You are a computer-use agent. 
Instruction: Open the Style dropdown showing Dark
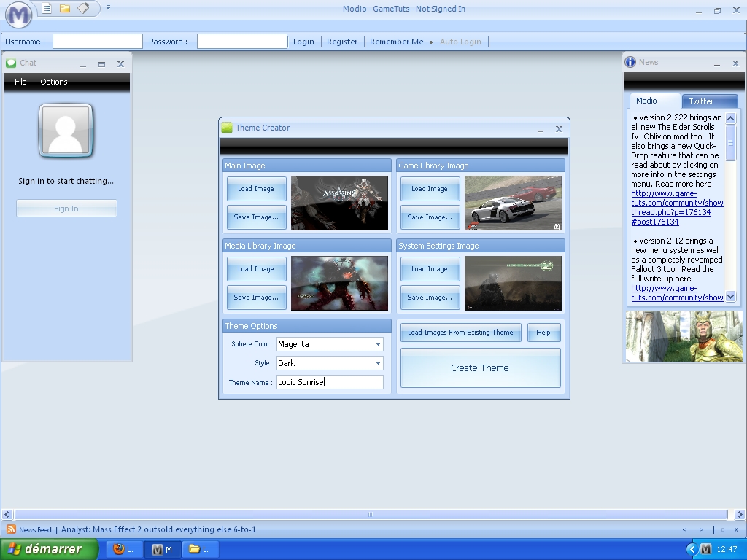pyautogui.click(x=330, y=363)
